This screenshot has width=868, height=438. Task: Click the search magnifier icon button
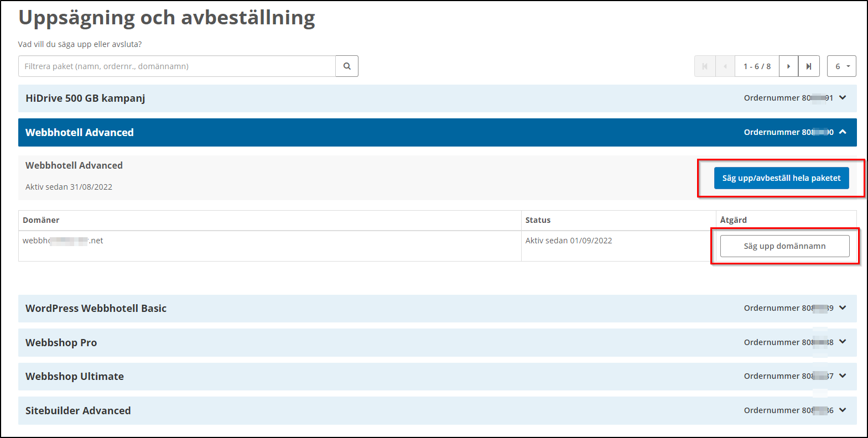click(347, 66)
